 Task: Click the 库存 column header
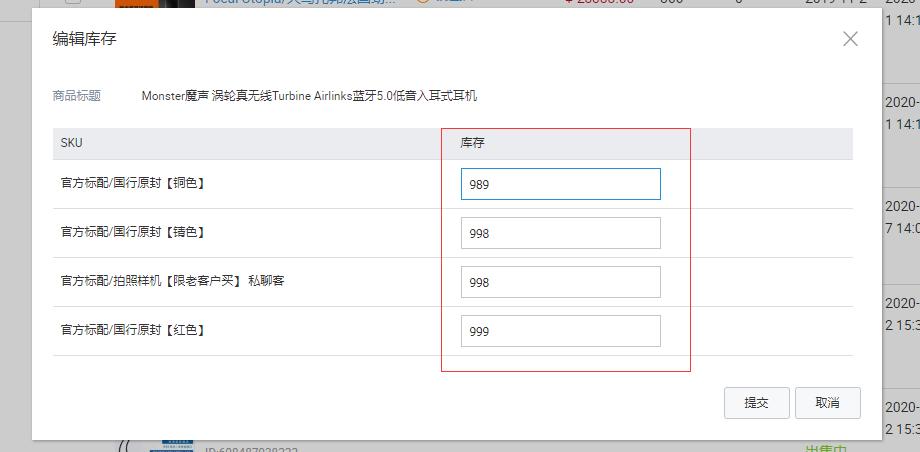[472, 143]
